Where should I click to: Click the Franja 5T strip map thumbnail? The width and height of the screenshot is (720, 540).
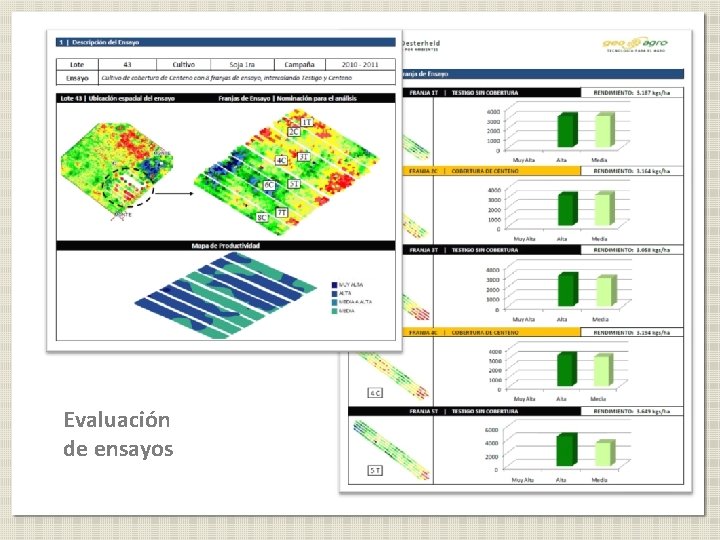392,450
